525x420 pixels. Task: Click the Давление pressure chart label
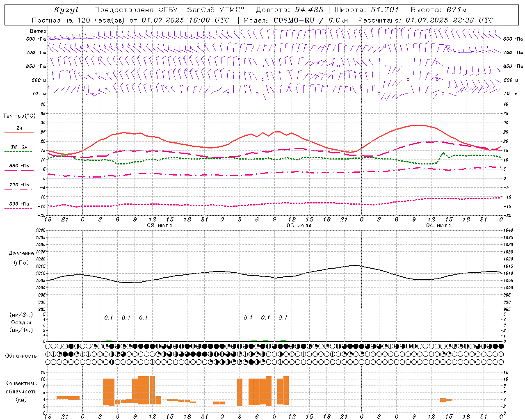(x=21, y=253)
